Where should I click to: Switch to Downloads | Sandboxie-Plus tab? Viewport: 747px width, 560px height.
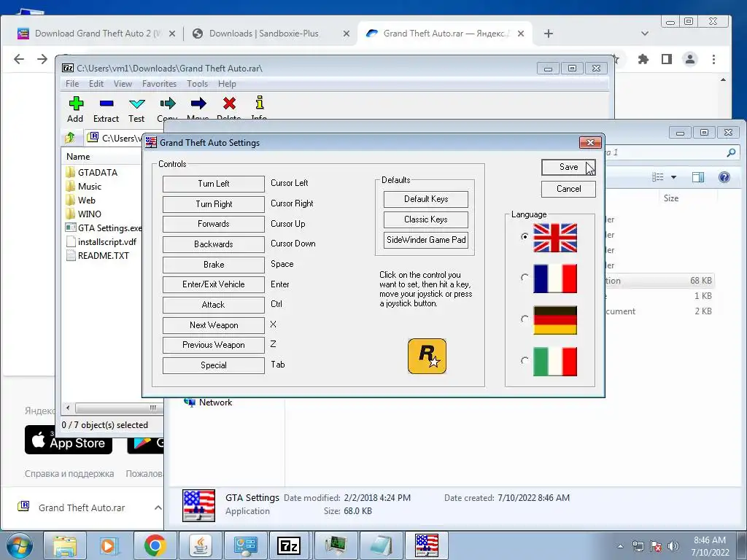[x=263, y=34]
